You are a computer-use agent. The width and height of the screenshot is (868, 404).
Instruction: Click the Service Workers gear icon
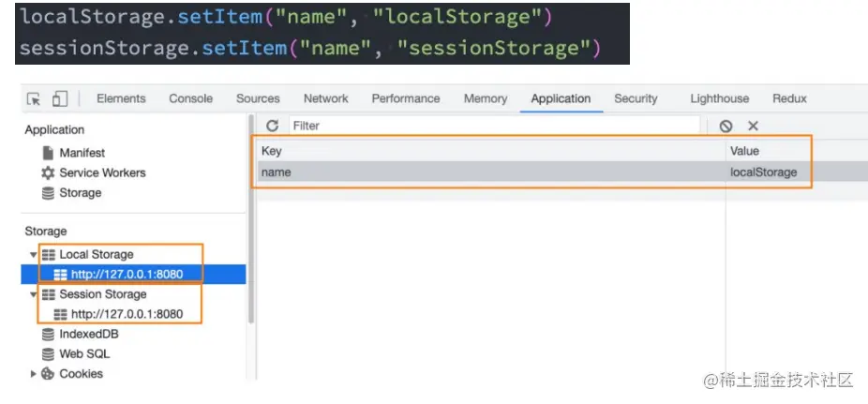[48, 173]
